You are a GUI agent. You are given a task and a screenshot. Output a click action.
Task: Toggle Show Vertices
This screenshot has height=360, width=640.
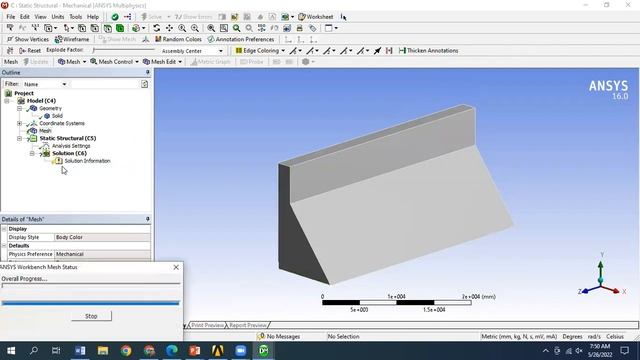coord(28,39)
